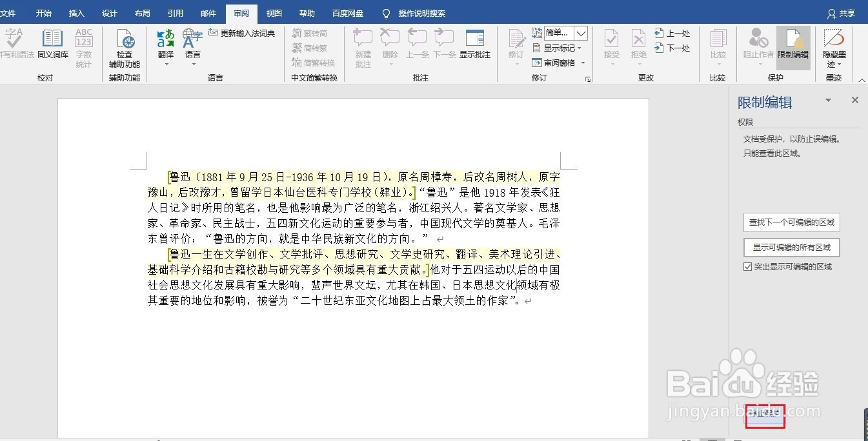Click 显示可编辑的所有区域 button
Viewport: 868px width, 441px height.
pos(791,247)
